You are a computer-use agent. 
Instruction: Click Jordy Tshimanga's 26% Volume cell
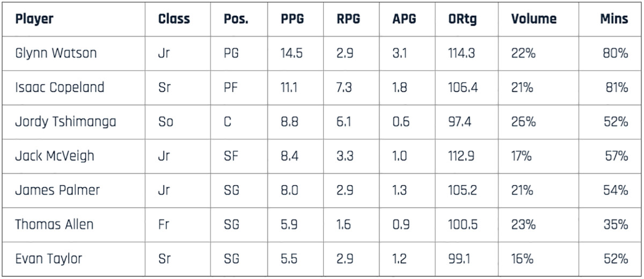pyautogui.click(x=523, y=122)
